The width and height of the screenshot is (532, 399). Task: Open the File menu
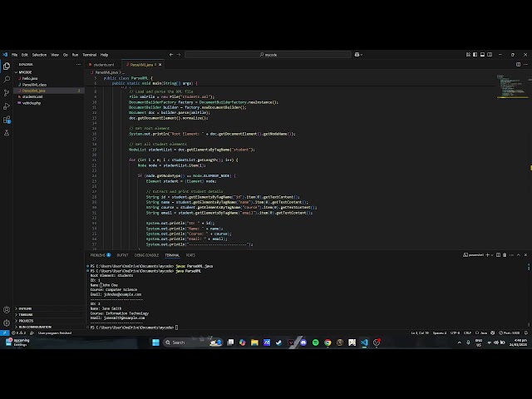pos(15,55)
